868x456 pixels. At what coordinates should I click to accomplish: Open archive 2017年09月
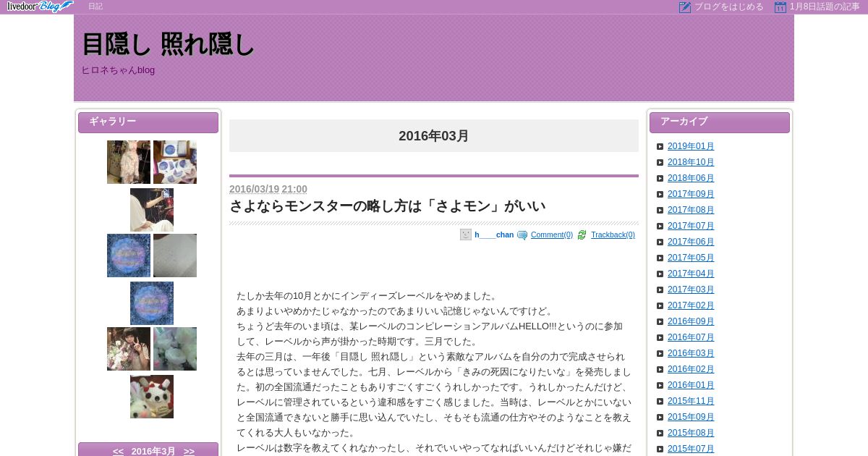click(x=691, y=194)
